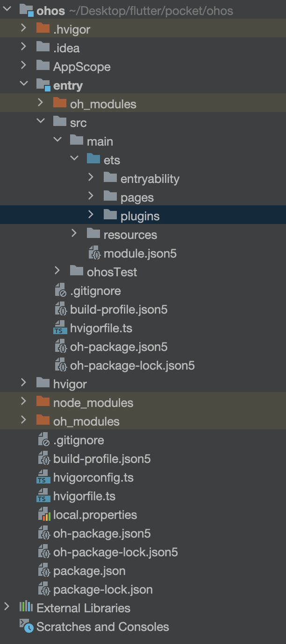The height and width of the screenshot is (644, 286).
Task: Expand the plugins folder
Action: click(x=91, y=216)
